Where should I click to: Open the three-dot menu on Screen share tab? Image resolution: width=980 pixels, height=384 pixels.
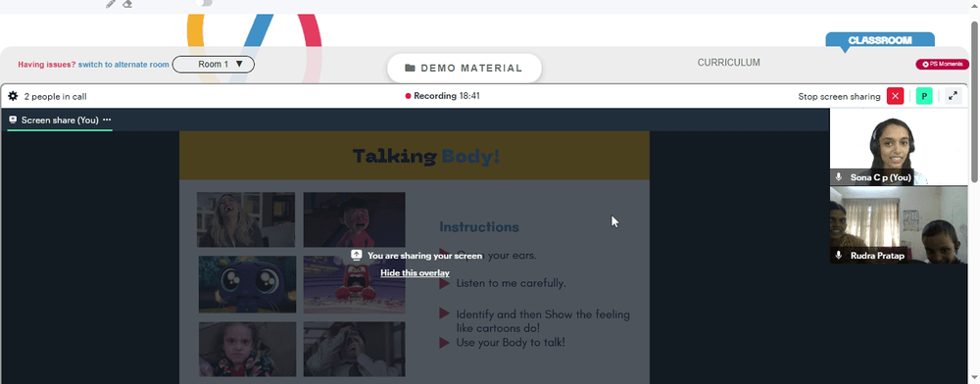tap(107, 120)
